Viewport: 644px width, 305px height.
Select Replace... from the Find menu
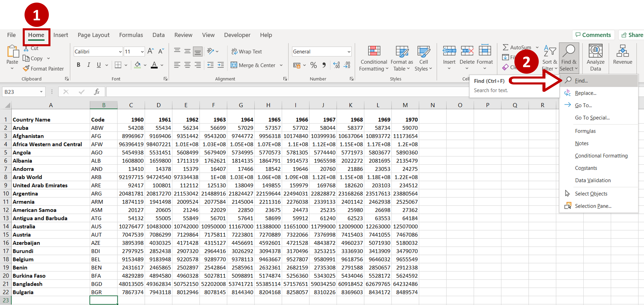tap(585, 93)
